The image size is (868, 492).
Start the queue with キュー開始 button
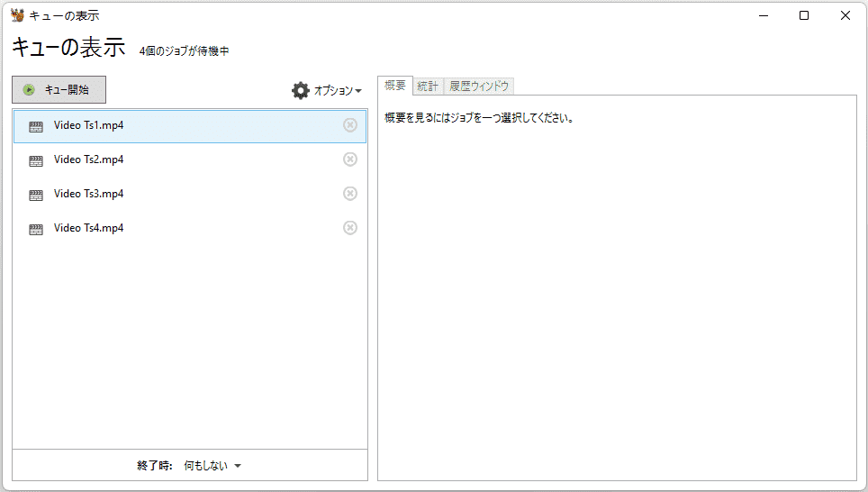[x=59, y=90]
